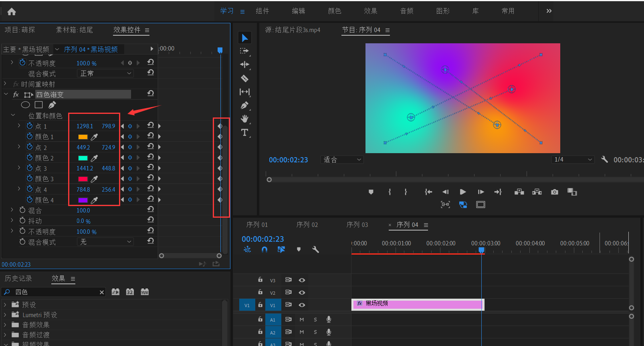This screenshot has height=346, width=644.
Task: Switch to 颜色 workspace
Action: (x=335, y=11)
